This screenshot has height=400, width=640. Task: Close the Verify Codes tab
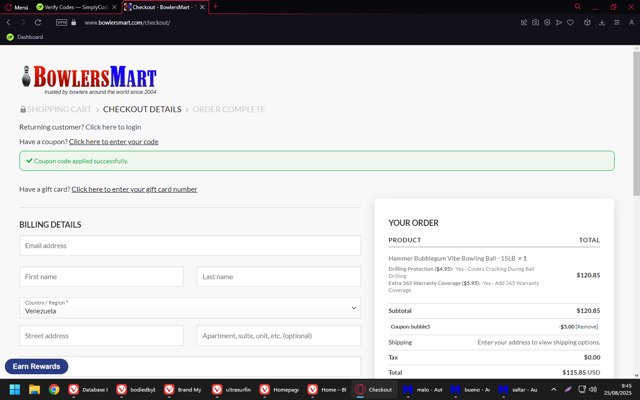click(x=114, y=7)
